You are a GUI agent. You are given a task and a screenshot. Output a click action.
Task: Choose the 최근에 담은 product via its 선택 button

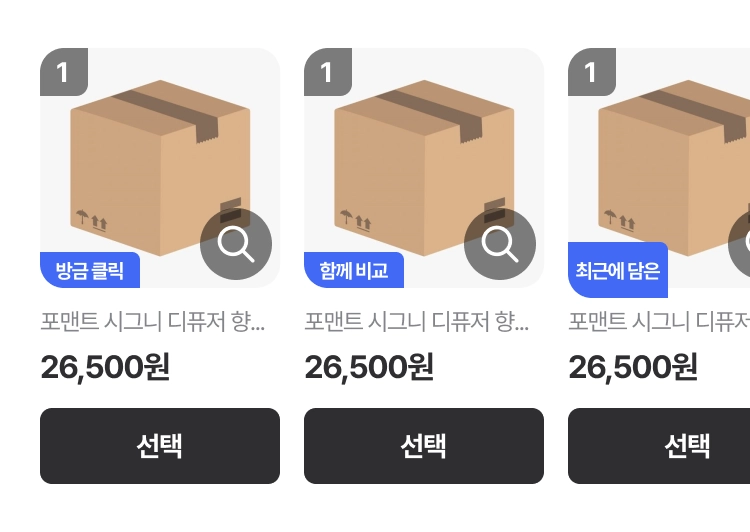pos(659,446)
